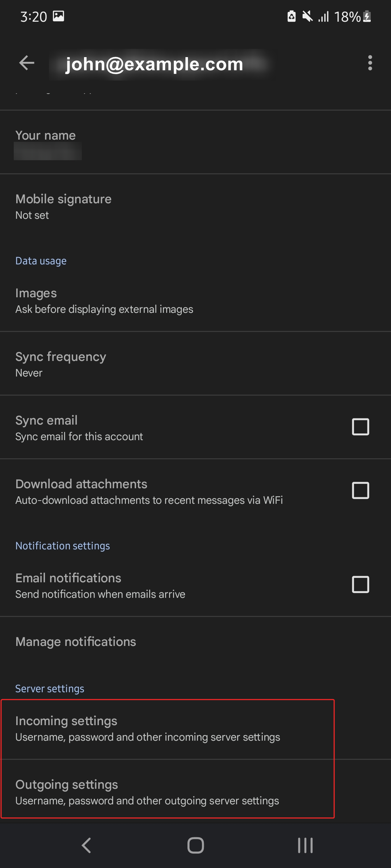Open Incoming settings for server

point(167,728)
